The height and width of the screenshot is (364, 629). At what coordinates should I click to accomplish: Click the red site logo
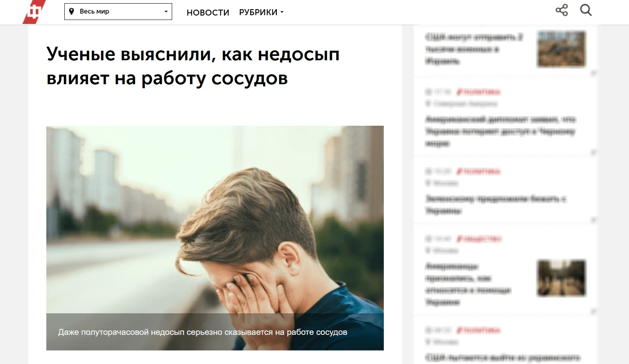34,12
